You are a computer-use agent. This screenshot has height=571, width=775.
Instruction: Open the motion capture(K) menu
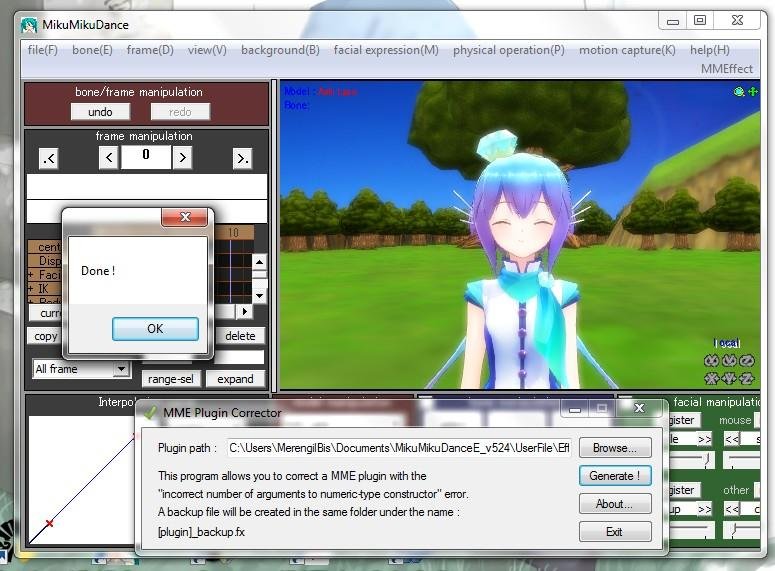[x=627, y=50]
